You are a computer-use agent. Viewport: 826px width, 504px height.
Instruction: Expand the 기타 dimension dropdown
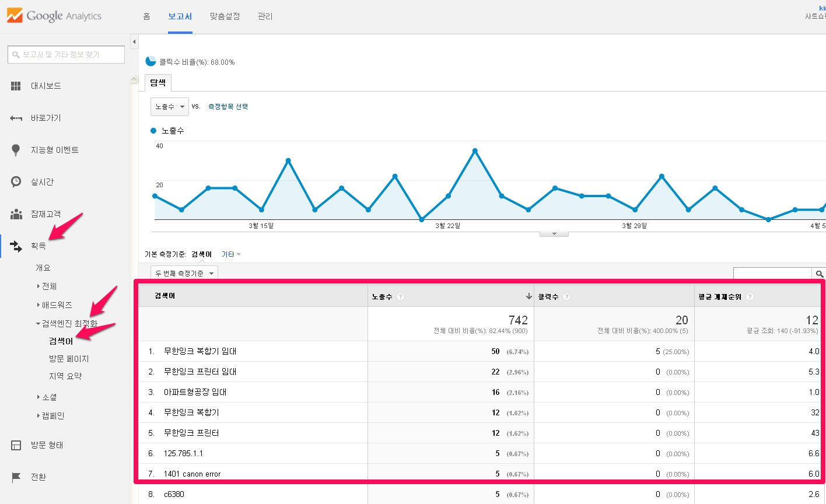pos(231,254)
